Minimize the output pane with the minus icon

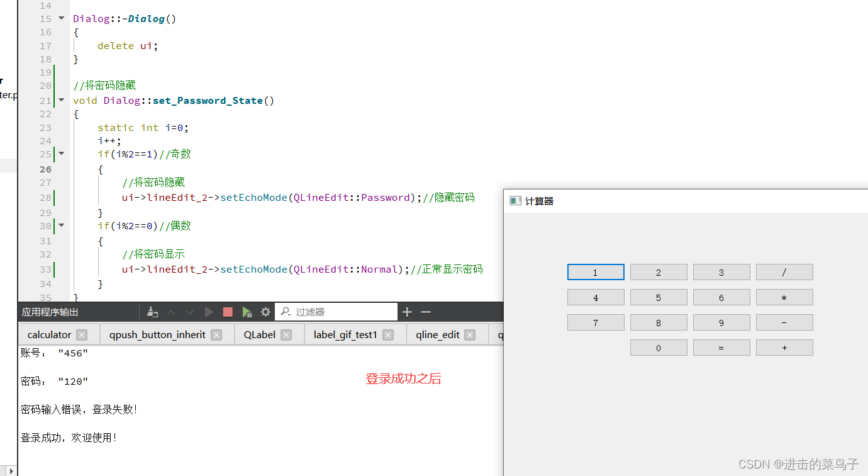426,311
